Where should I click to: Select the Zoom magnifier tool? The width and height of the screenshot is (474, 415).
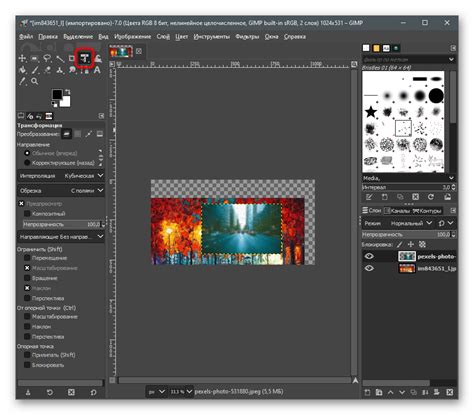click(34, 81)
